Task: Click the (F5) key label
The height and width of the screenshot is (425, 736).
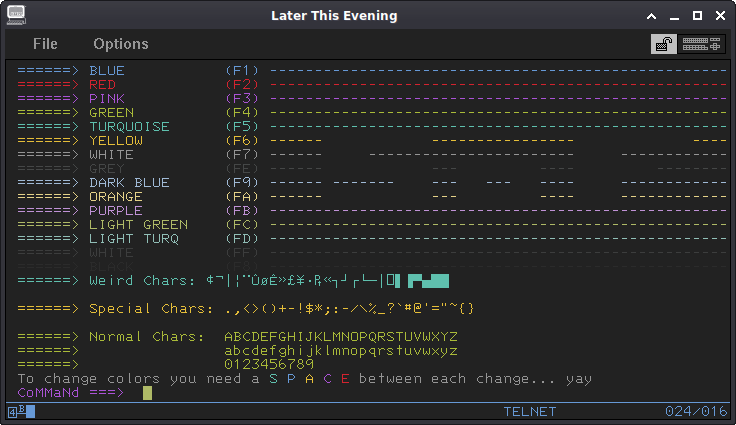Action: (242, 127)
